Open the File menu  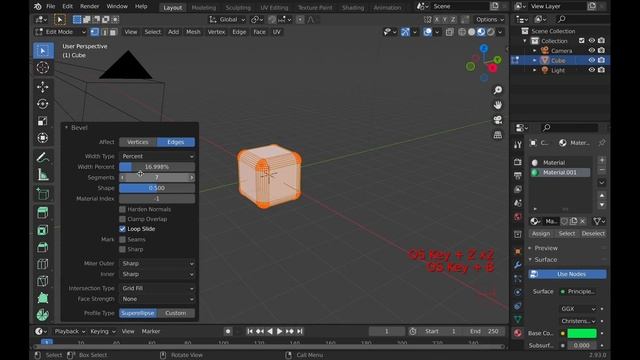tap(51, 7)
